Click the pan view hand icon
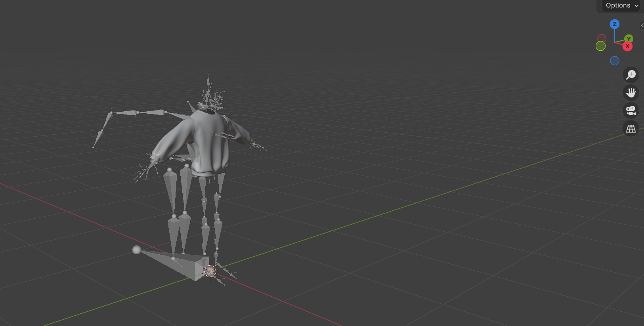644x326 pixels. click(x=631, y=93)
